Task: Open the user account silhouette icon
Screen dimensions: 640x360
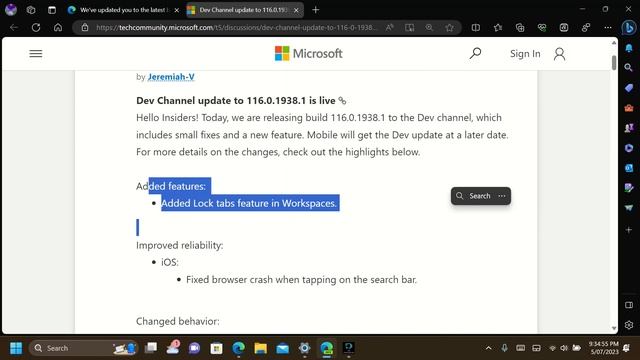Action: [560, 54]
